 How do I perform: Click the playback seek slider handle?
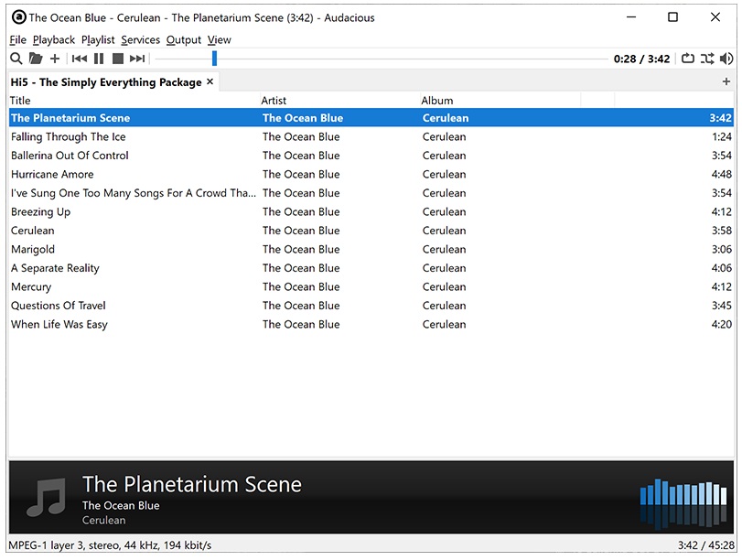(x=214, y=59)
